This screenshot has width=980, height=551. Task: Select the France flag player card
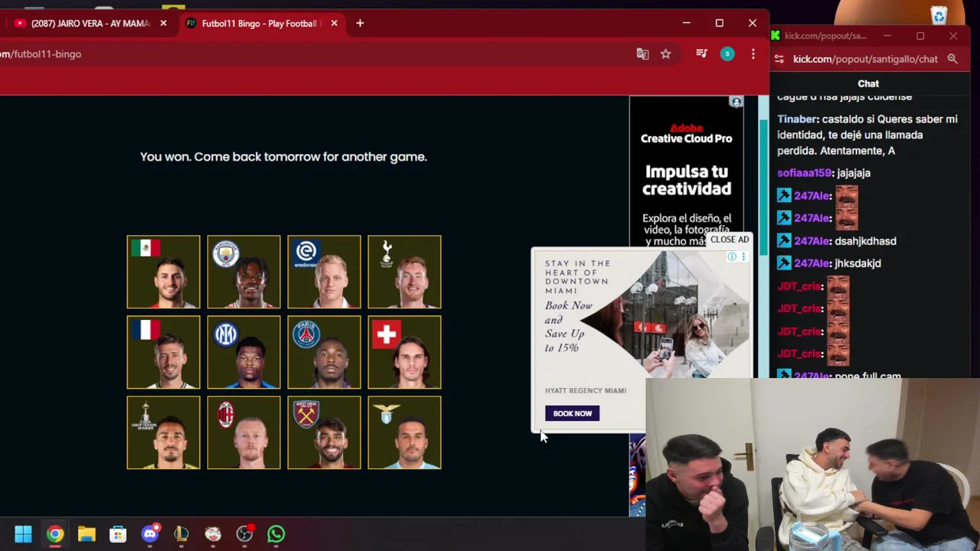(163, 352)
